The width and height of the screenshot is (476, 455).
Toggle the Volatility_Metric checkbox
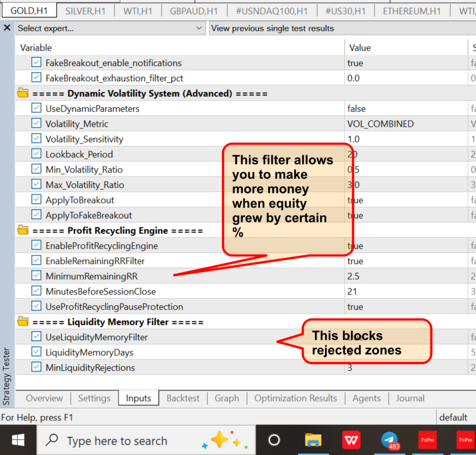(36, 123)
